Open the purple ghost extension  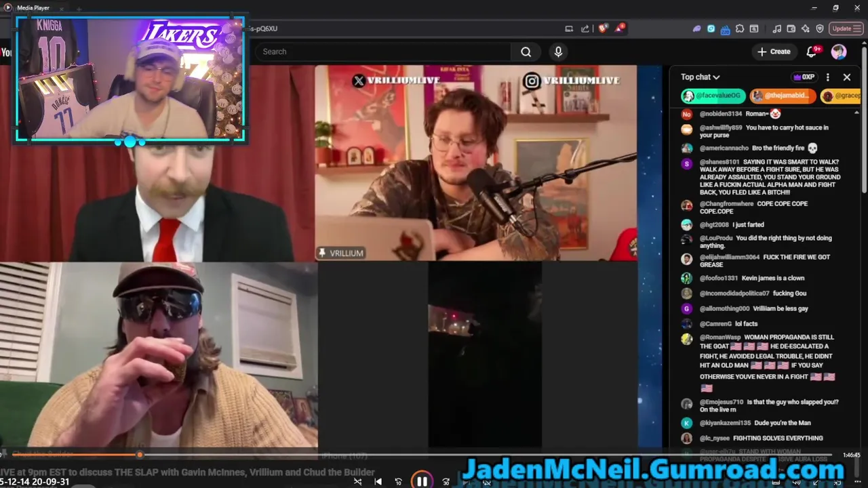[x=696, y=28]
